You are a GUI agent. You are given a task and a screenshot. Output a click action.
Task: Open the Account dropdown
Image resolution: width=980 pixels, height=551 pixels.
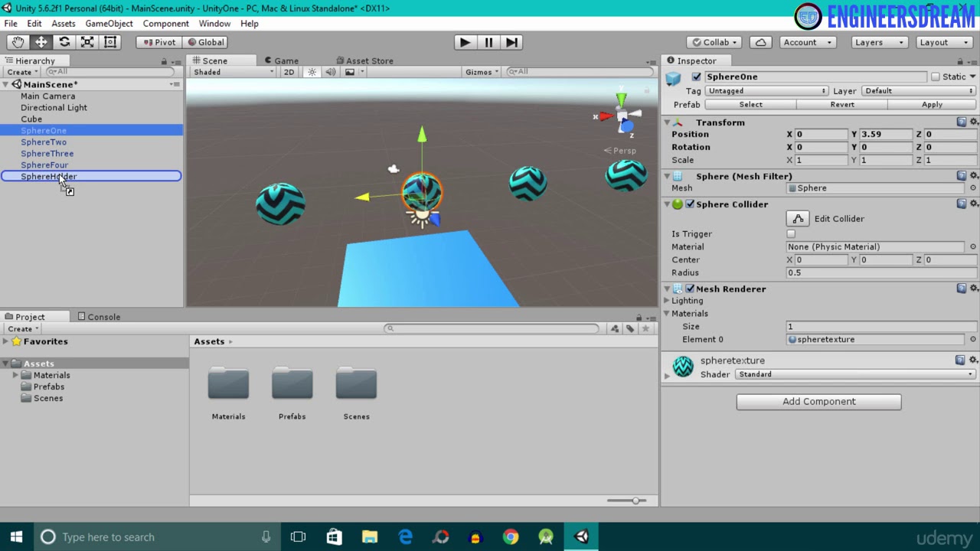coord(808,42)
